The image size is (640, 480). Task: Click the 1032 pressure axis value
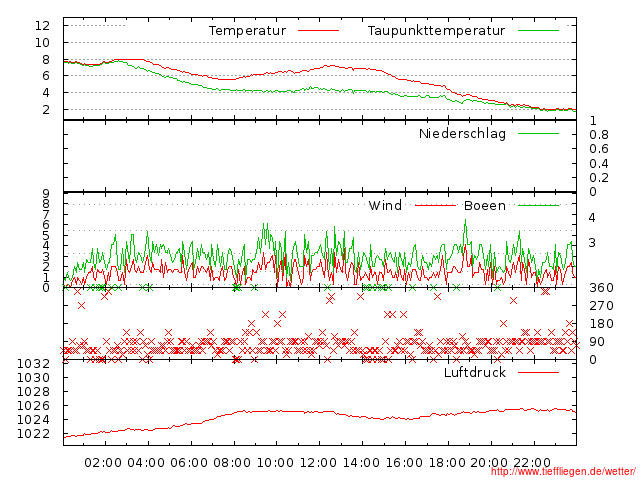point(33,363)
